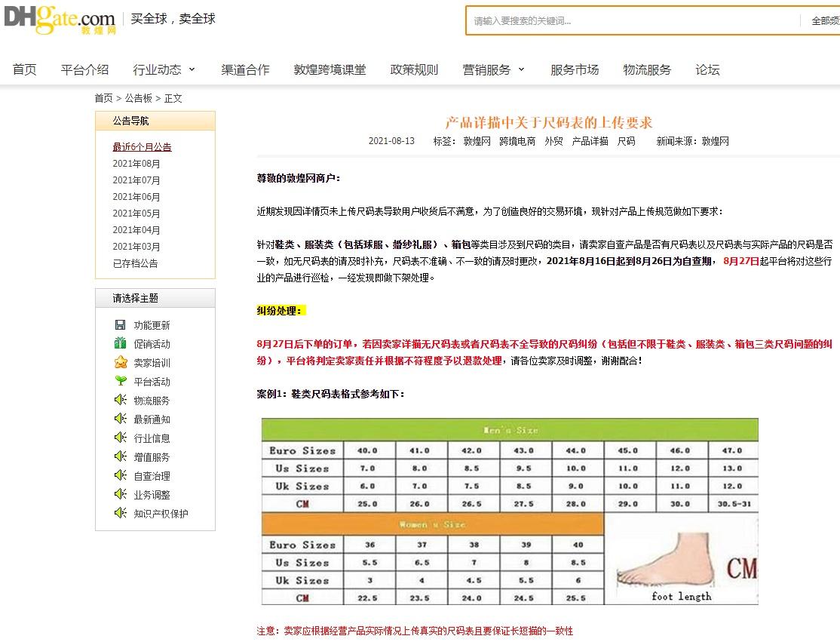Click speaker icon beside 物流服务
This screenshot has width=840, height=642.
[120, 400]
